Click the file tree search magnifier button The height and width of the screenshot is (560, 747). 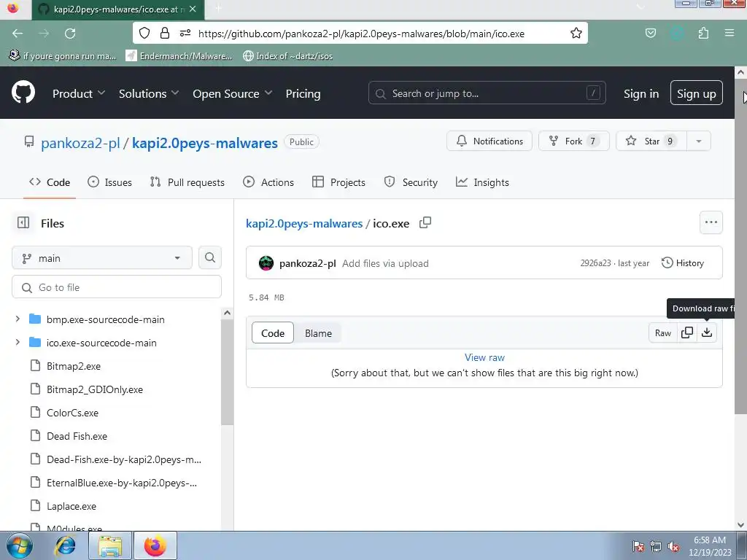(210, 257)
